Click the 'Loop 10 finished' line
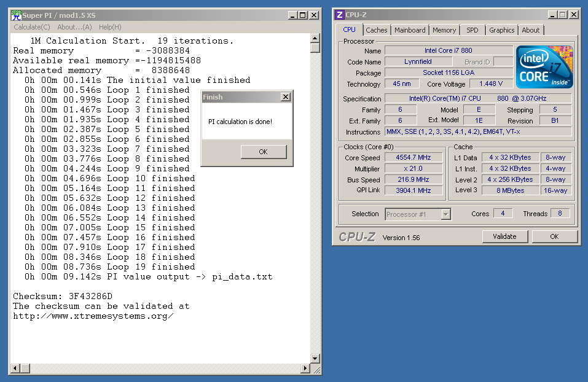 point(110,179)
